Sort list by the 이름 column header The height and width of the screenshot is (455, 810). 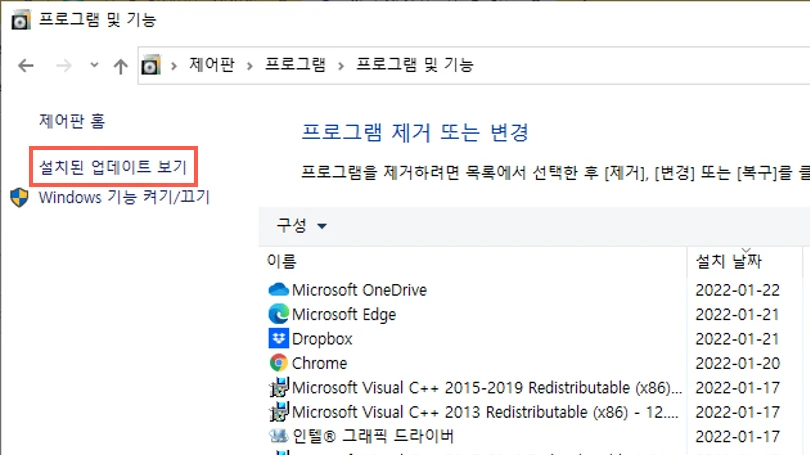(x=282, y=261)
